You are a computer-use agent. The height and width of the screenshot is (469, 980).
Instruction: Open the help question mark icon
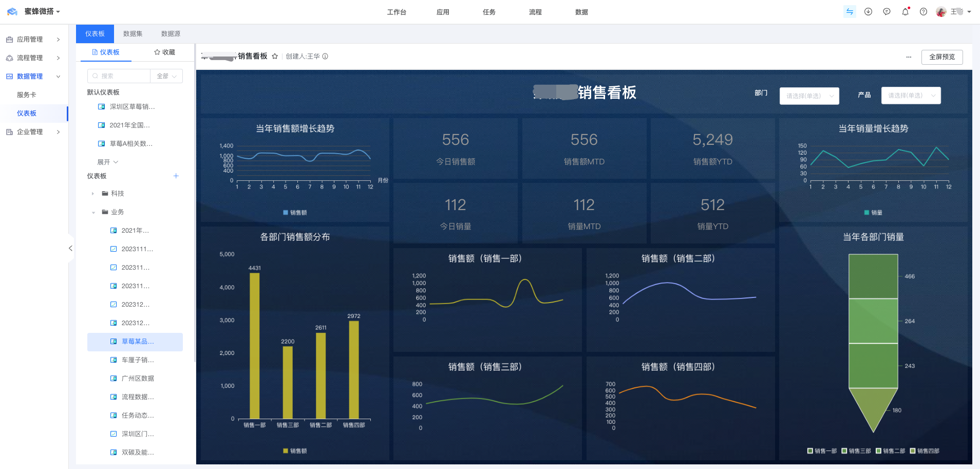coord(924,12)
